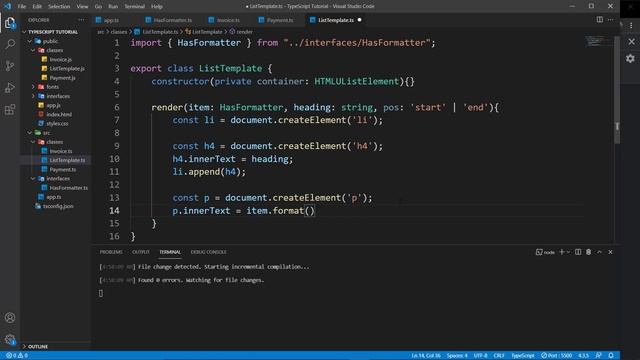Split the terminal pane
This screenshot has width=640, height=360.
pyautogui.click(x=578, y=252)
